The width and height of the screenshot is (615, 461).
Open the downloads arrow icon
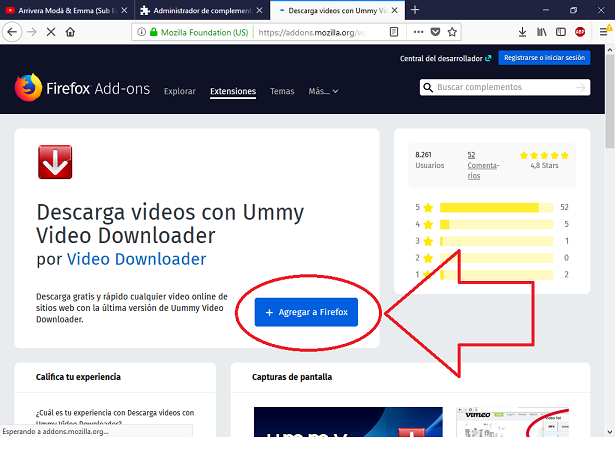(522, 32)
